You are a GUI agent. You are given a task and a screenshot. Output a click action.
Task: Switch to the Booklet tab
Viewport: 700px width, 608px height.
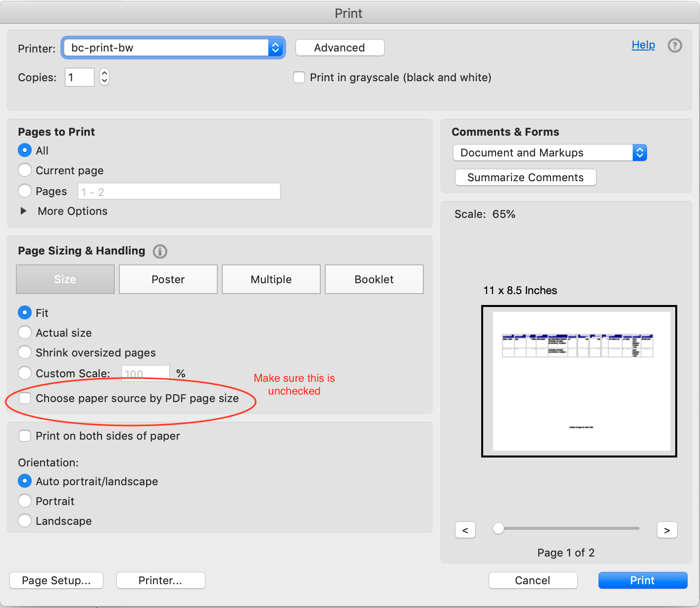[x=374, y=279]
